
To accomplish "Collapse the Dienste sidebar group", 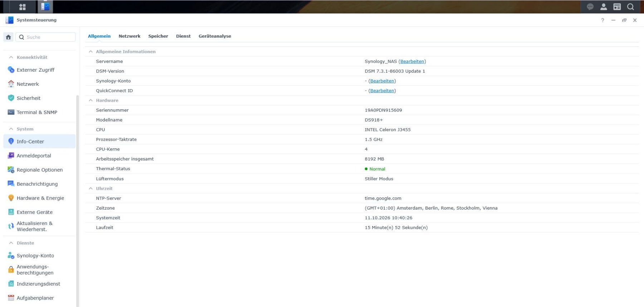I will pos(11,243).
